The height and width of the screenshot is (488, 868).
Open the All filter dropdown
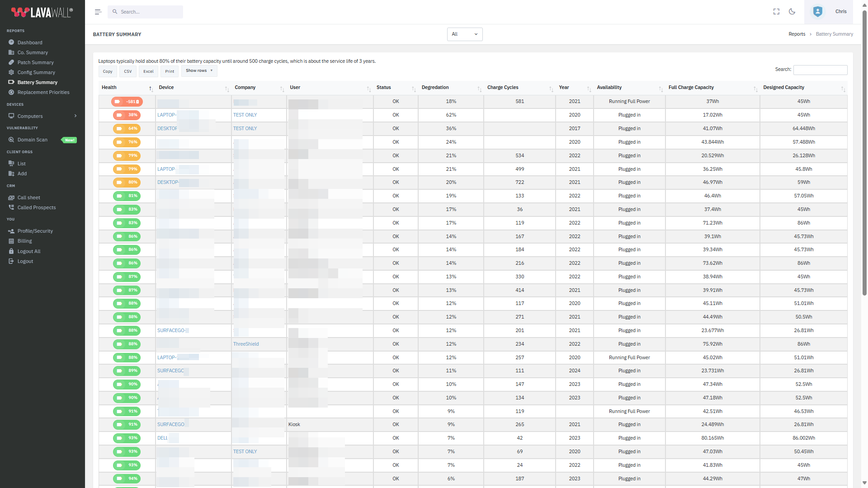pos(464,34)
